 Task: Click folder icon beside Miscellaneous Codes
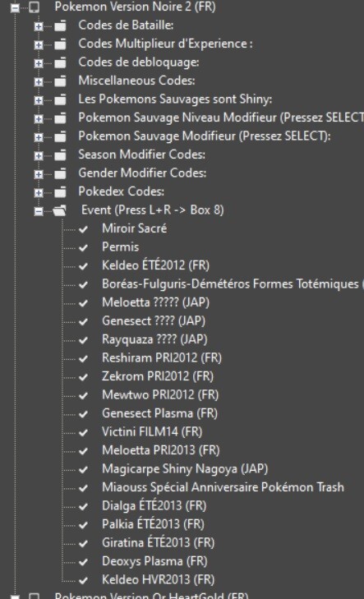[x=60, y=81]
